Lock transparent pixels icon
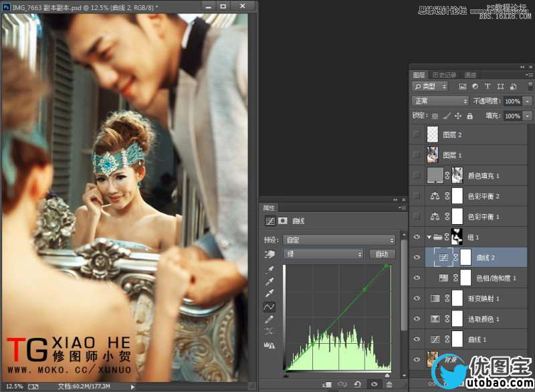535x392 pixels. tap(435, 116)
